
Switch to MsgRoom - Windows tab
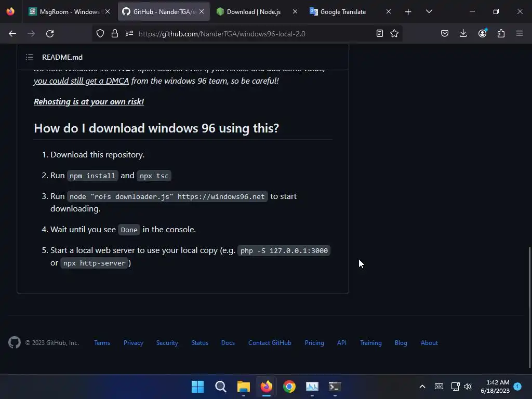tap(70, 11)
